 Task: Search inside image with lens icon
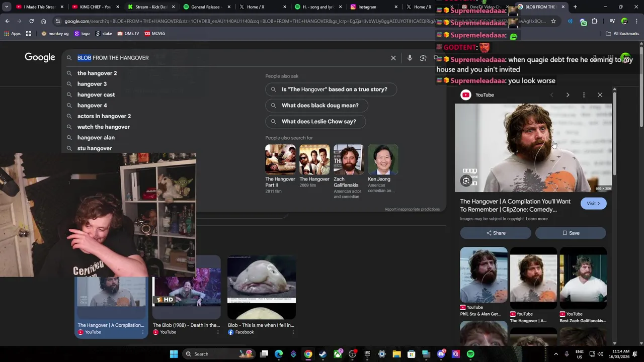(466, 182)
